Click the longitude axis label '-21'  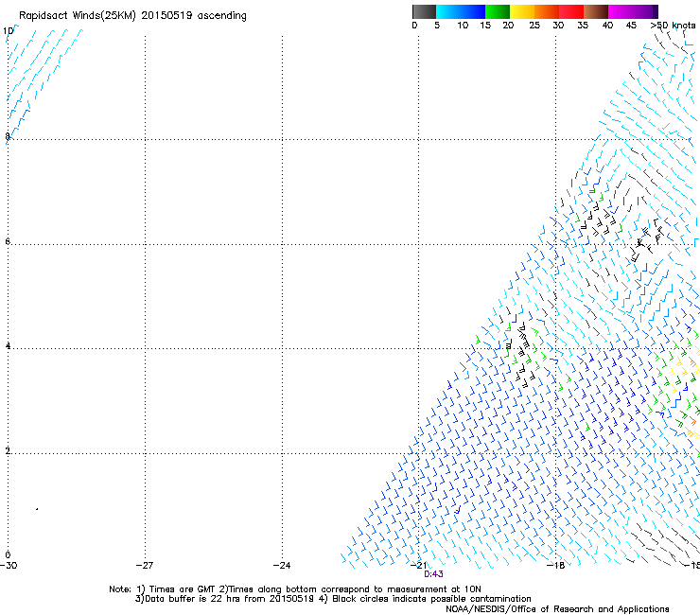click(x=419, y=566)
